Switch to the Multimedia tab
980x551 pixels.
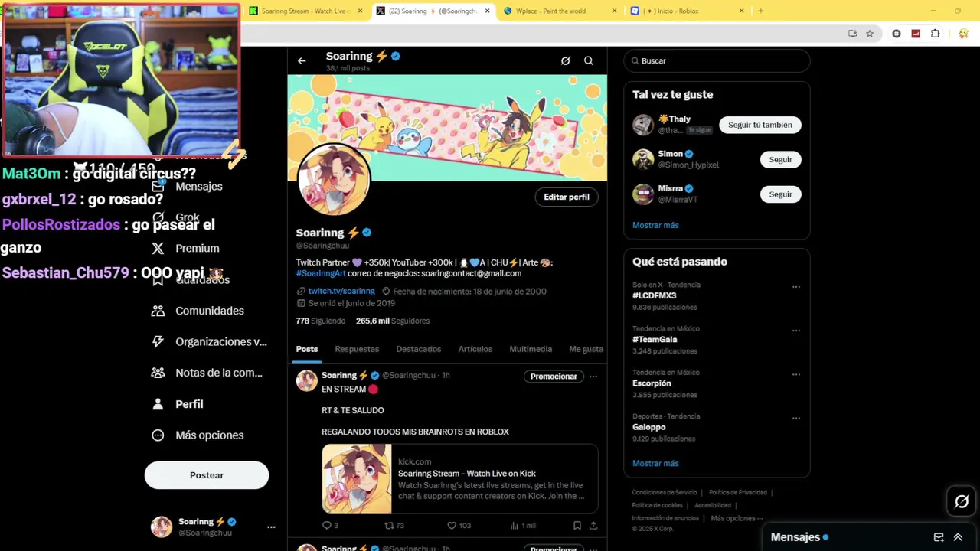[x=531, y=349]
